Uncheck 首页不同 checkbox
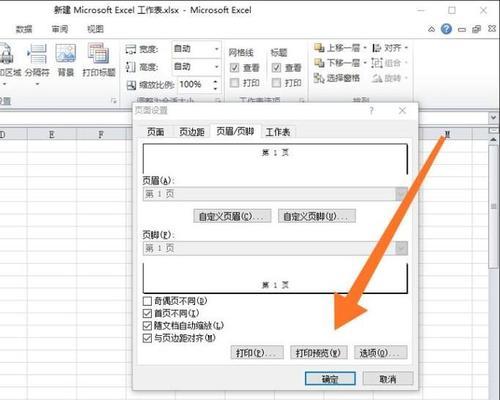The image size is (500, 400). [147, 313]
